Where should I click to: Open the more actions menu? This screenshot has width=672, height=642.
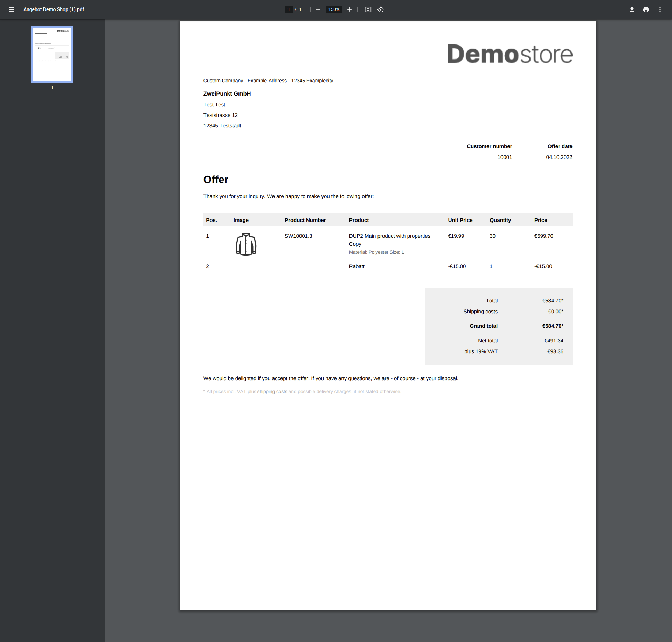[660, 9]
